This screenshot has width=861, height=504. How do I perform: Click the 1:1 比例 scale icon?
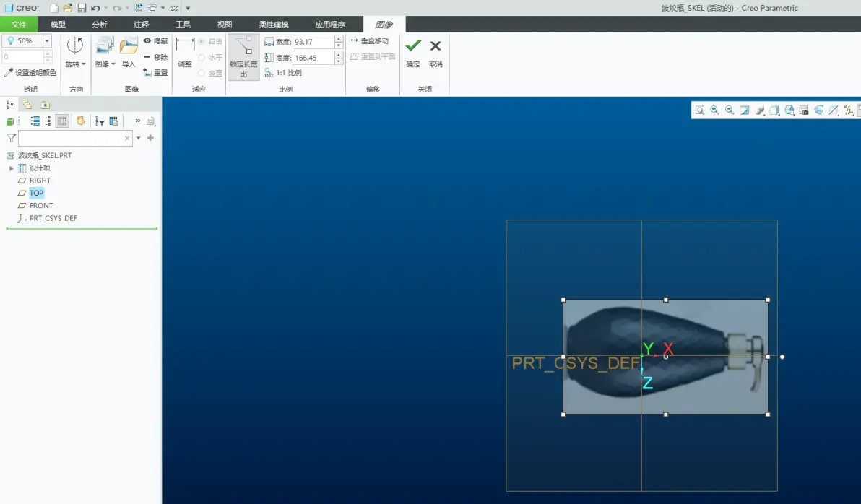click(269, 72)
